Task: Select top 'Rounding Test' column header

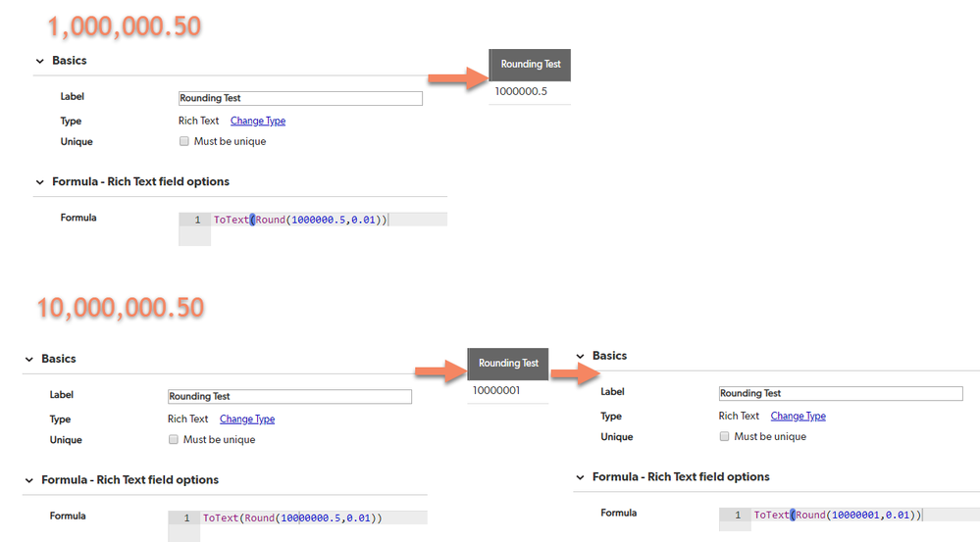Action: (530, 65)
